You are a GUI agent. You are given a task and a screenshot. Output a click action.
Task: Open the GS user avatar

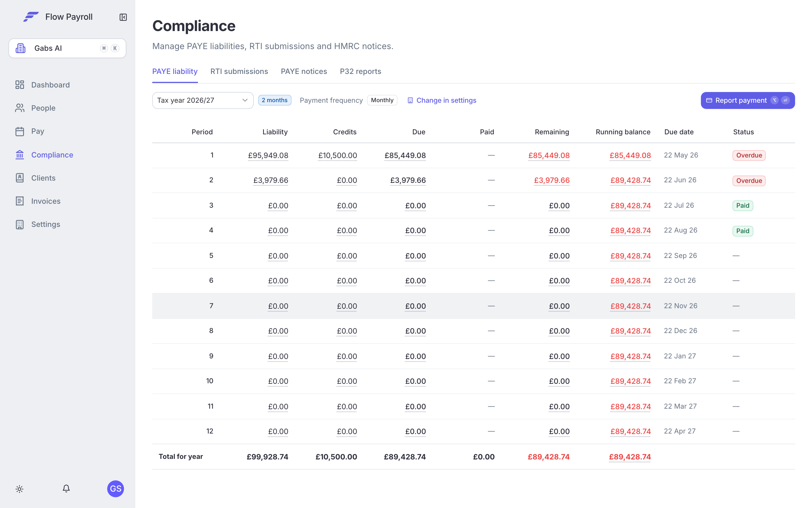point(115,489)
